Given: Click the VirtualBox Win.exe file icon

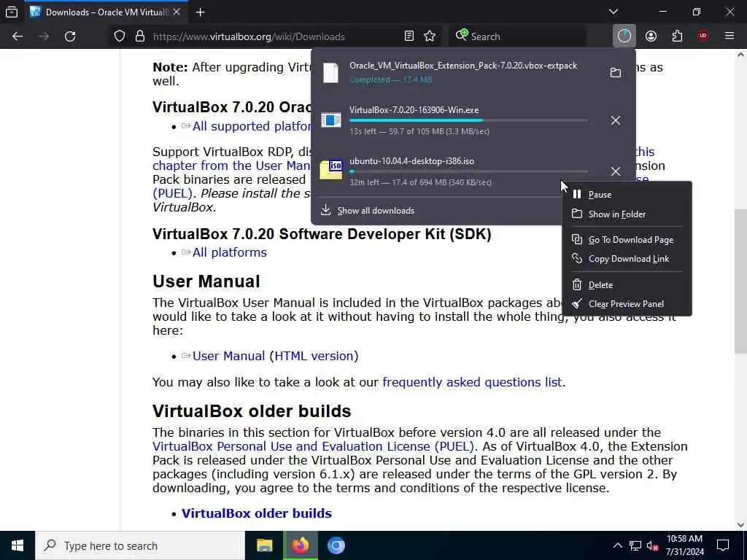Looking at the screenshot, I should point(330,120).
